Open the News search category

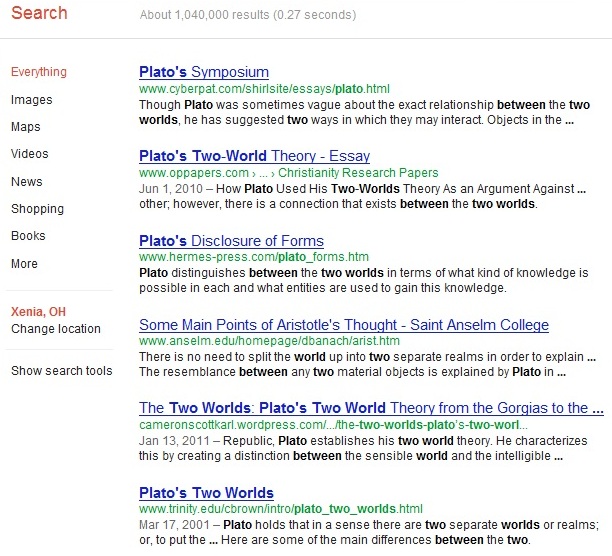pos(27,182)
